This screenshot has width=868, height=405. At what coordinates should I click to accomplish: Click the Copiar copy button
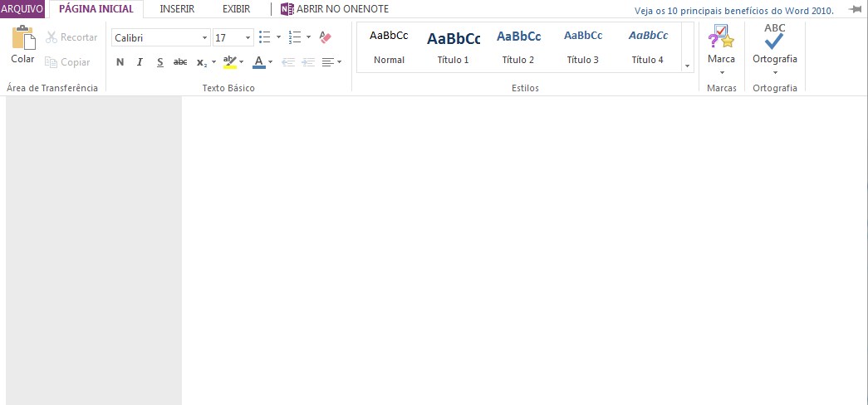(x=67, y=62)
